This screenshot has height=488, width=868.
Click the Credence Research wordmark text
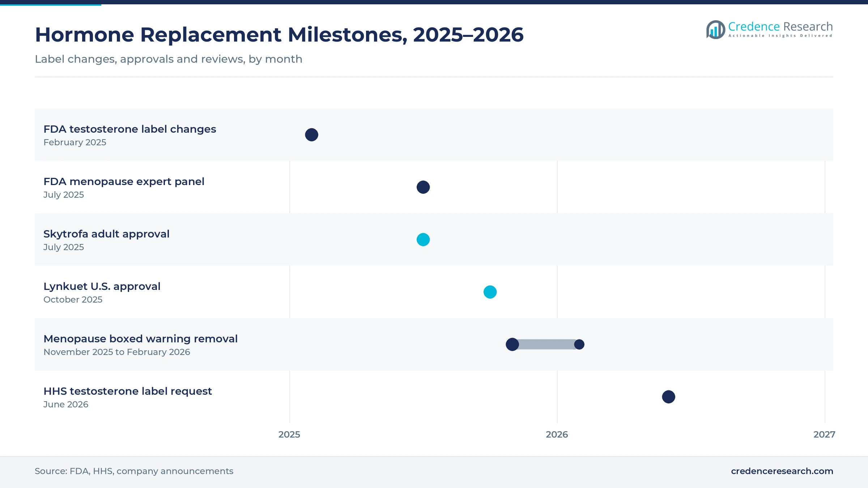(x=780, y=26)
